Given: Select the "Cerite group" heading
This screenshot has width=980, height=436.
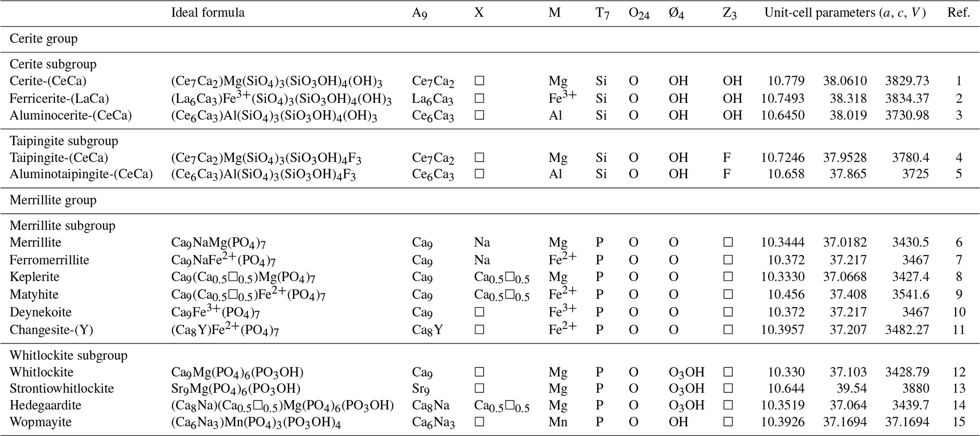Looking at the screenshot, I should [44, 39].
